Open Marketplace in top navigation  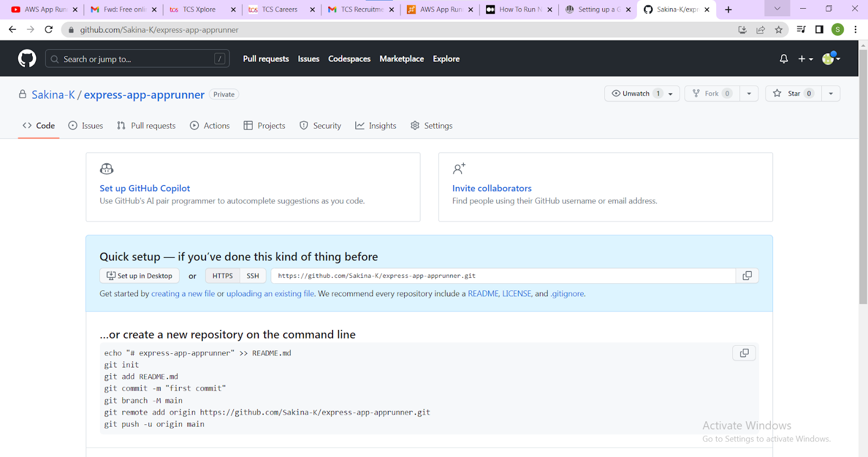pos(401,59)
